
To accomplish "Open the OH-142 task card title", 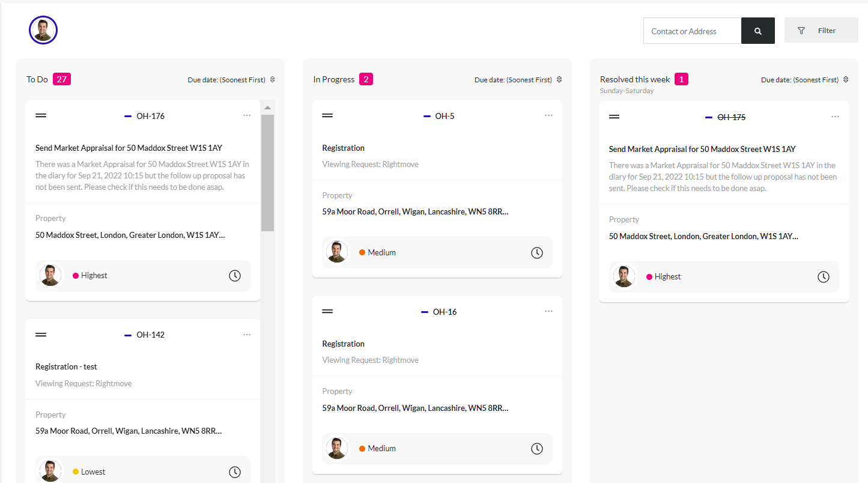I will tap(66, 366).
